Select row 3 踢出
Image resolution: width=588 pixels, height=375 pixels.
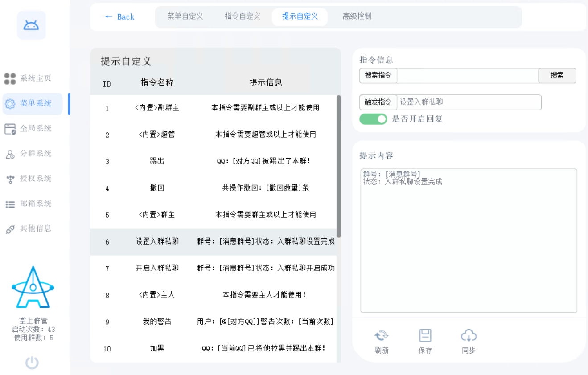213,161
